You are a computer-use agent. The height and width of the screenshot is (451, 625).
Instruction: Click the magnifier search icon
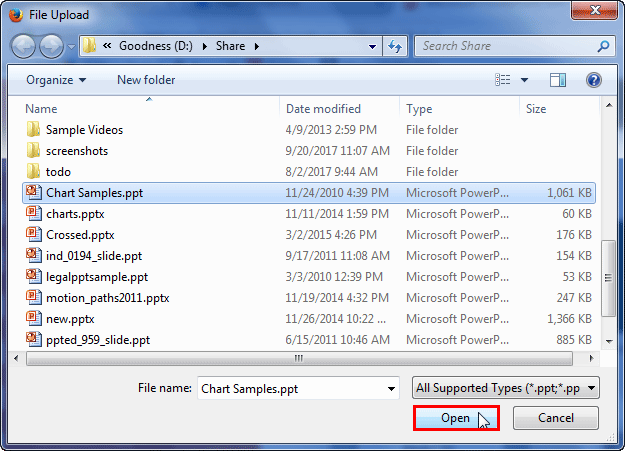pos(603,46)
